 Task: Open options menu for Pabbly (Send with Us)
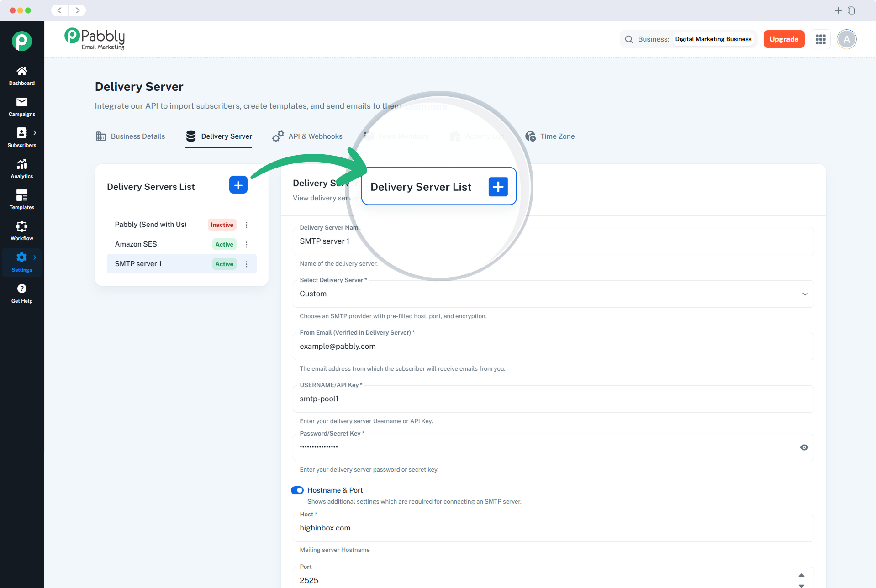coord(247,225)
